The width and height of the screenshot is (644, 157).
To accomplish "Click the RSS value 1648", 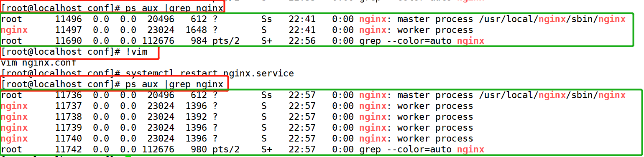I will point(196,30).
